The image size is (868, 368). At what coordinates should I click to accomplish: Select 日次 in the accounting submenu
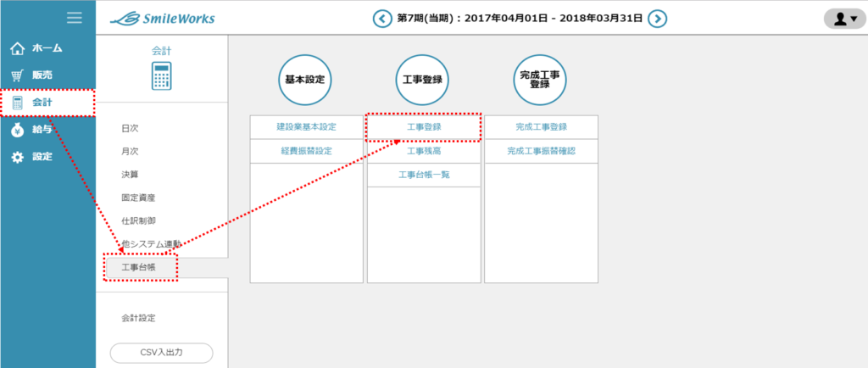130,128
